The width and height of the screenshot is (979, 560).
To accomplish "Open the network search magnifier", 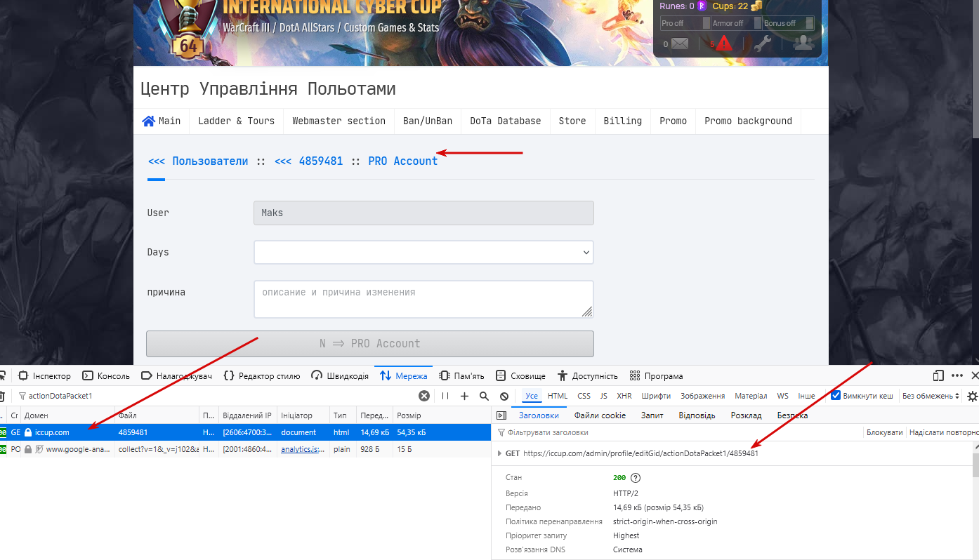I will click(x=484, y=396).
